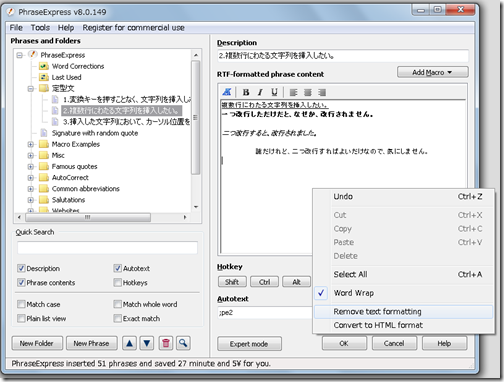Uncheck the Description search checkbox
504x382 pixels.
(21, 268)
